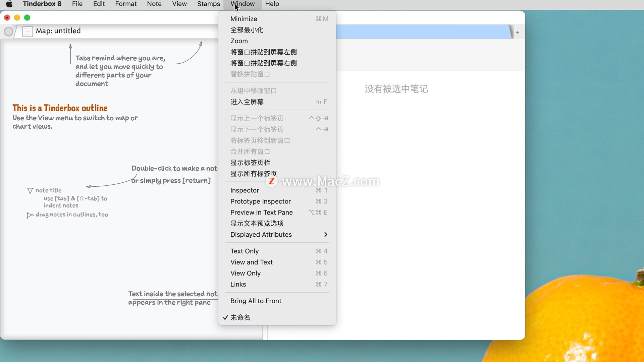Viewport: 644px width, 362px height.
Task: Select 全部最小化 menu item
Action: click(x=277, y=30)
